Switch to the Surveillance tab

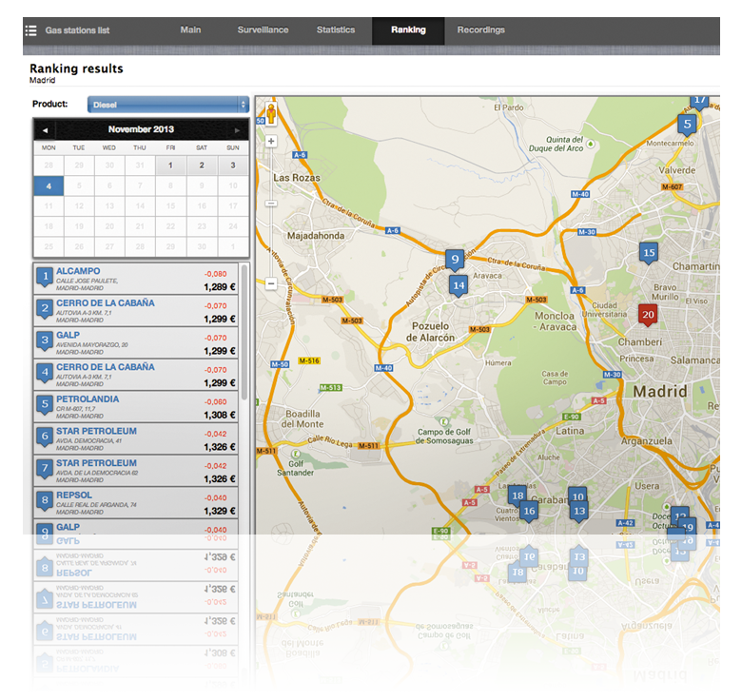(x=264, y=29)
